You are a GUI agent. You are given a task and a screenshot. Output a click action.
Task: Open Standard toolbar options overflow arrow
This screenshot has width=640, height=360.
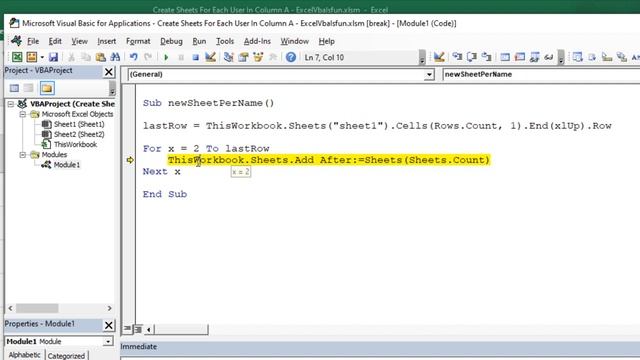point(422,58)
